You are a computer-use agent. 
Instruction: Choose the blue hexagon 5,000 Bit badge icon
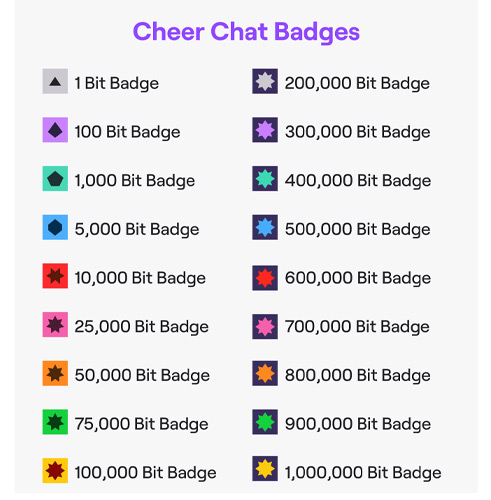pos(55,227)
